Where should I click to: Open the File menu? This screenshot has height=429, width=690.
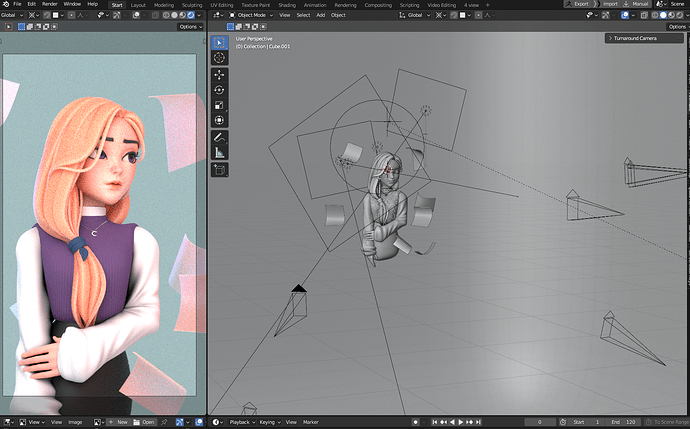coord(18,4)
